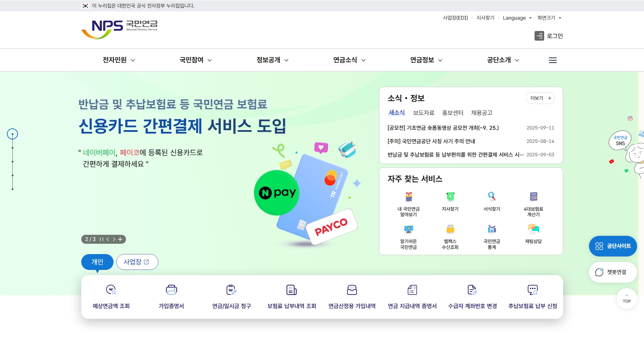Open the 웹팩스 수신조회 icon
Screen dimensions: 644x346
tap(450, 229)
